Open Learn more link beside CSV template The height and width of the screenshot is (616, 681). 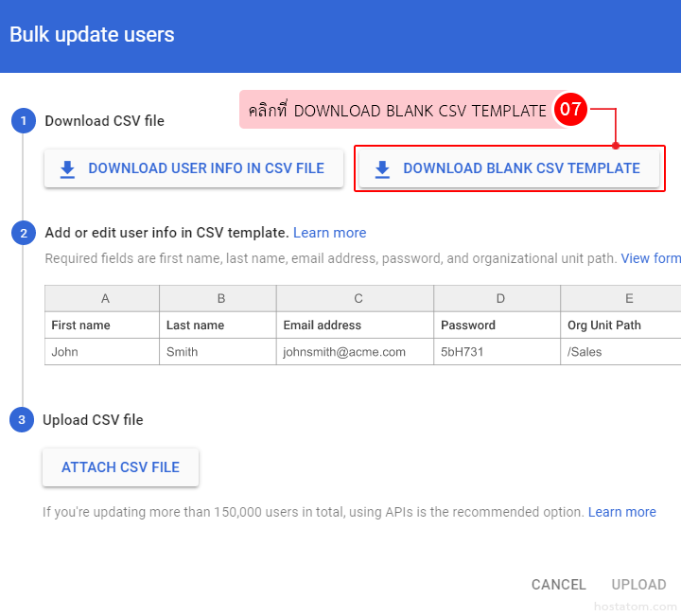click(329, 233)
